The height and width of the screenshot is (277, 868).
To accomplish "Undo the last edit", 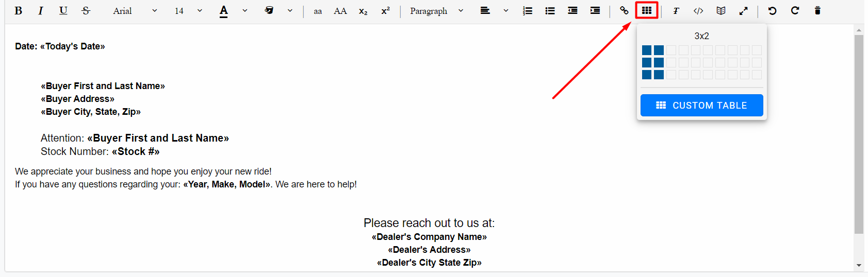I will pos(772,11).
